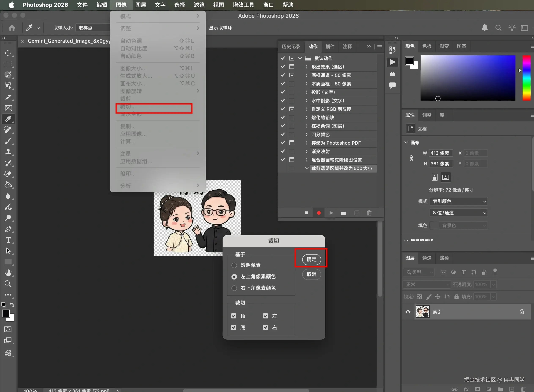534x392 pixels.
Task: Uncheck the top trim checkbox
Action: [x=234, y=316]
